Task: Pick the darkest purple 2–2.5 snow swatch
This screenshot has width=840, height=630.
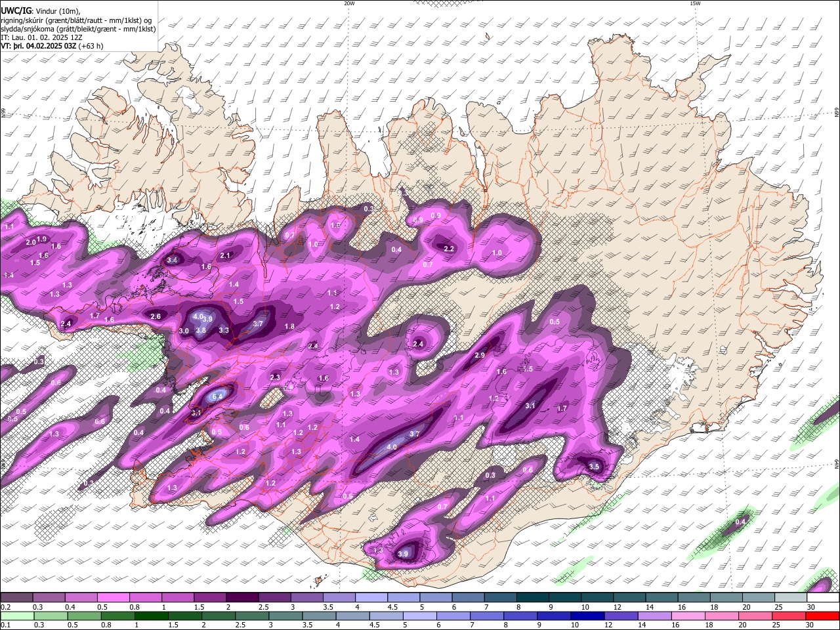Action: (242, 598)
